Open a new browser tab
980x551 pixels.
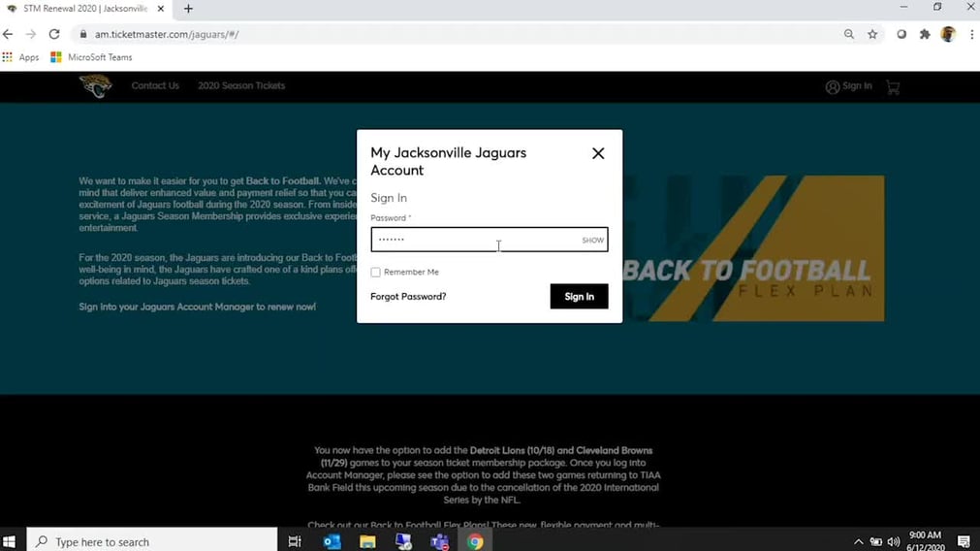tap(188, 9)
